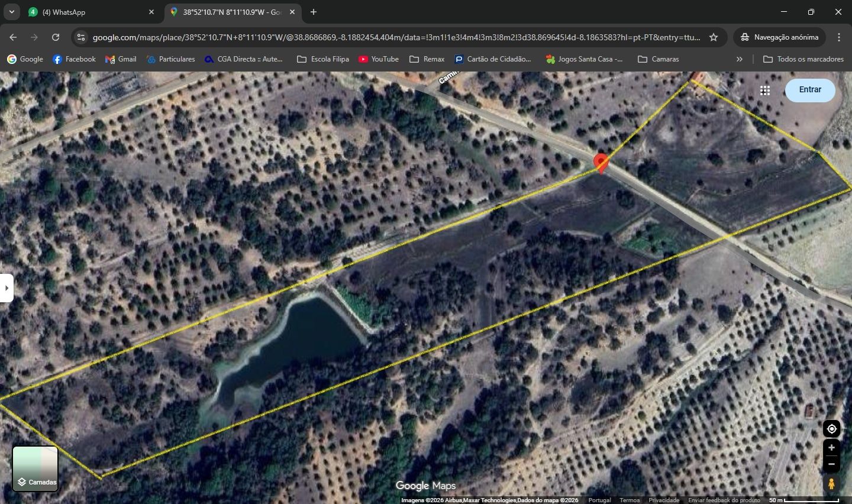
Task: Toggle the Camadas layer switcher
Action: pyautogui.click(x=35, y=469)
